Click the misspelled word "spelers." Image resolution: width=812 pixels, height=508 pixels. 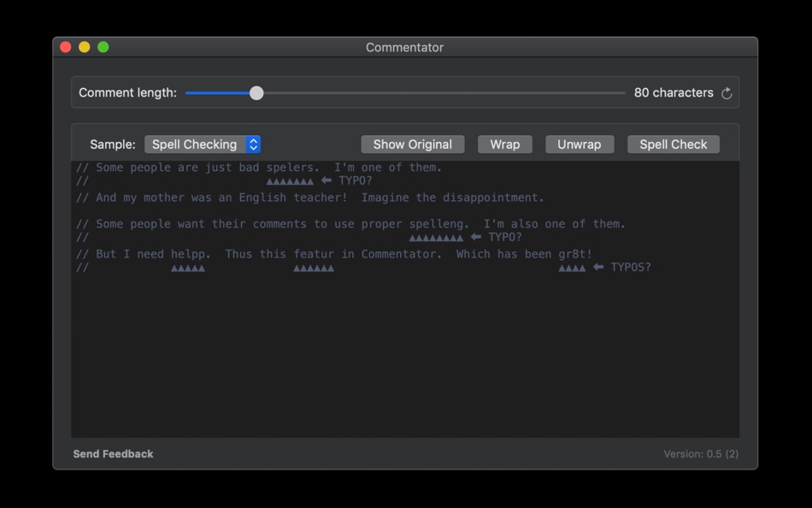292,168
